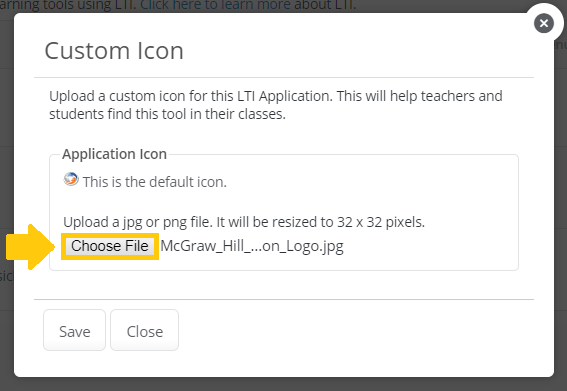
Task: Click the 'Upload a custom icon' description paragraph
Action: pyautogui.click(x=276, y=105)
